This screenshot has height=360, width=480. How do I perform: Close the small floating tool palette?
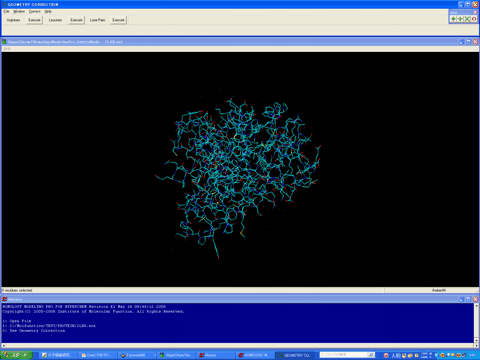[x=475, y=12]
